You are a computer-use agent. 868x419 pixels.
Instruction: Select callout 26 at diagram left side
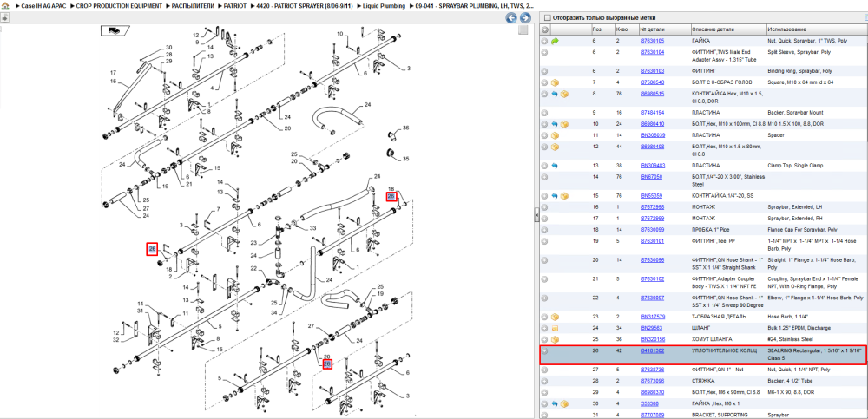152,249
